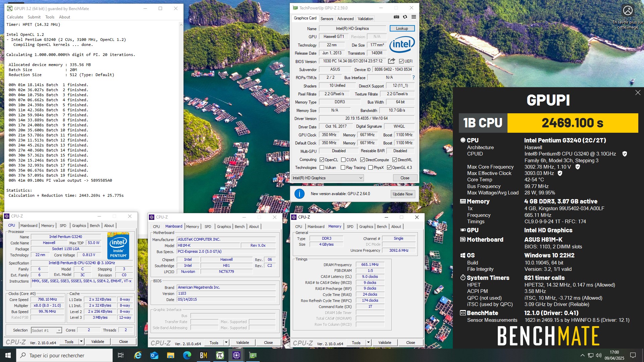
Task: Open About tab in the CPU tab CPU-Z window
Action: 109,226
